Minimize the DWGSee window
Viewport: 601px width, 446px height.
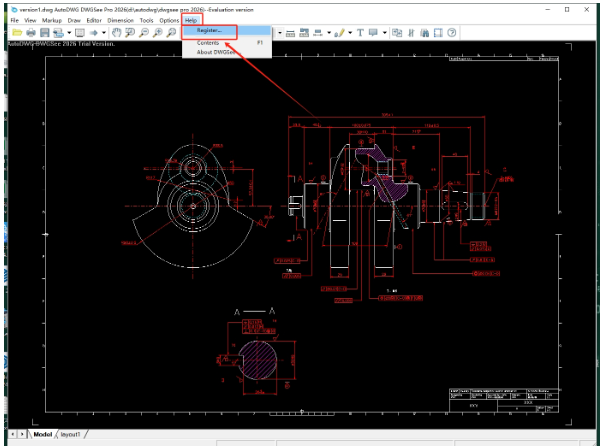point(548,10)
